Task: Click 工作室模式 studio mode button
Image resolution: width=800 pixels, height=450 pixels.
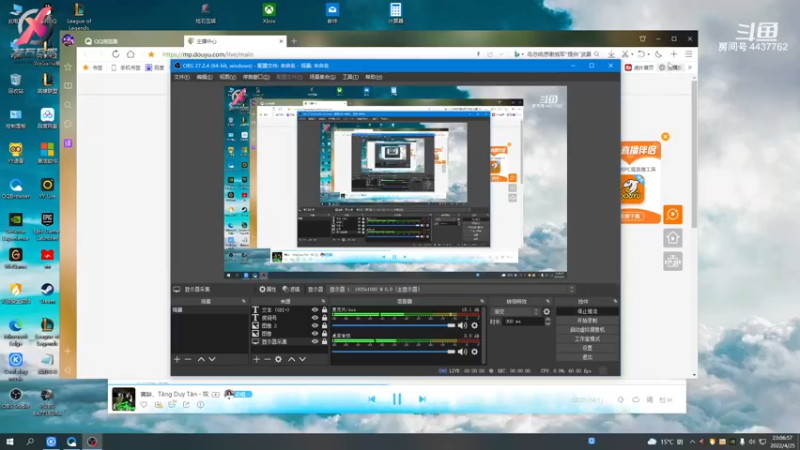Action: click(587, 339)
